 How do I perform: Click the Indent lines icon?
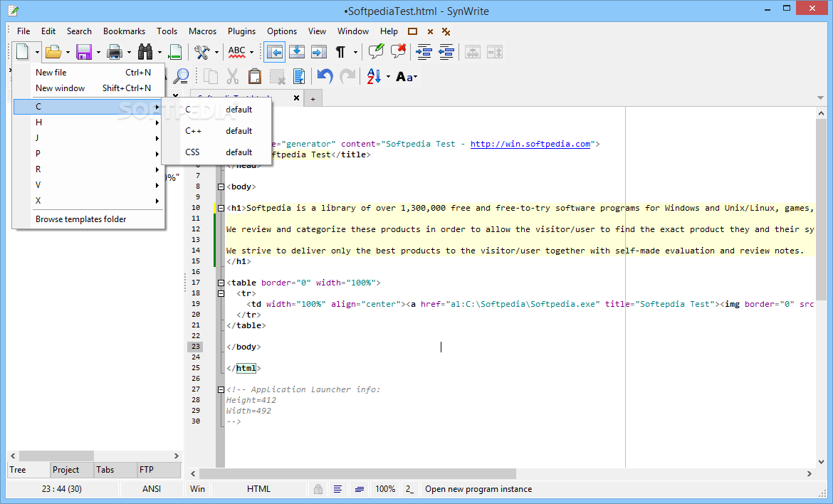(424, 52)
